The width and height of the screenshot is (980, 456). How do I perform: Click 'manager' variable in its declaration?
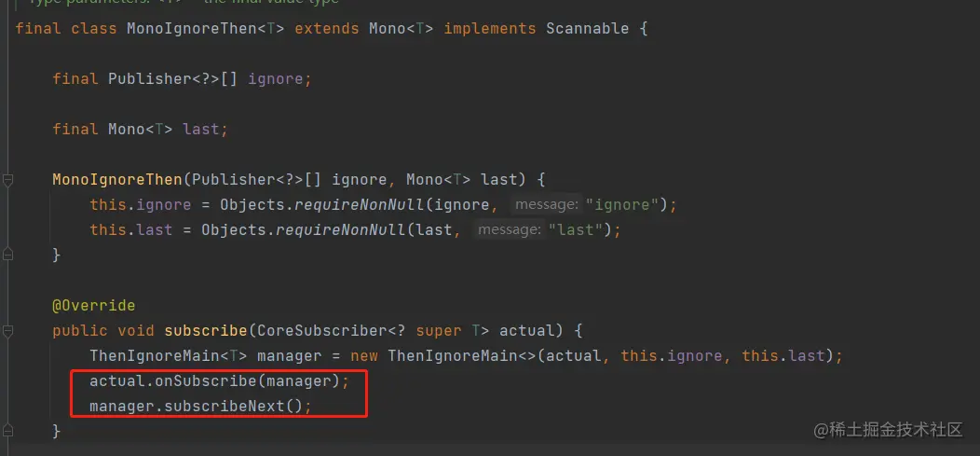coord(290,356)
